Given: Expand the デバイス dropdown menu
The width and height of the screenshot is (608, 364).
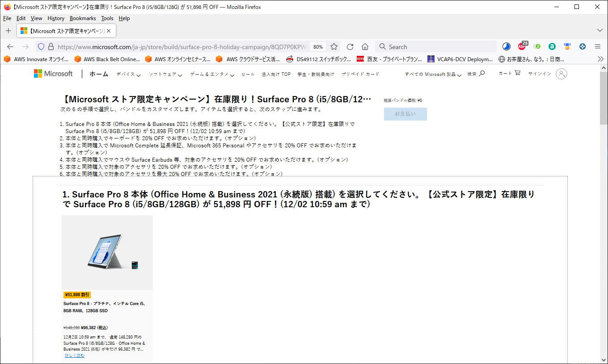Looking at the screenshot, I should click(128, 75).
